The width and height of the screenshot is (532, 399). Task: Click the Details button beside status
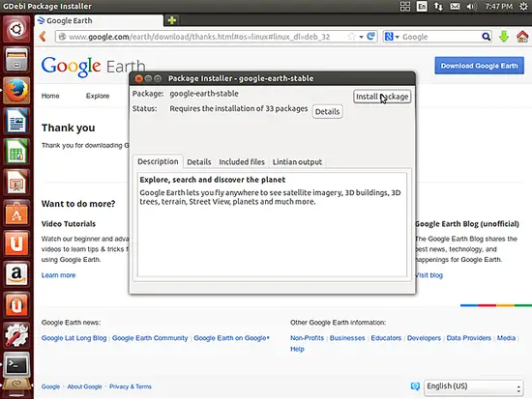tap(327, 111)
